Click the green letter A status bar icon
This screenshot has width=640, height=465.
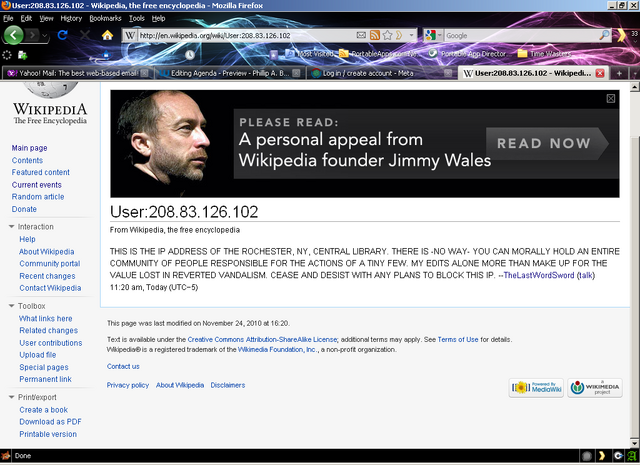pos(631,456)
